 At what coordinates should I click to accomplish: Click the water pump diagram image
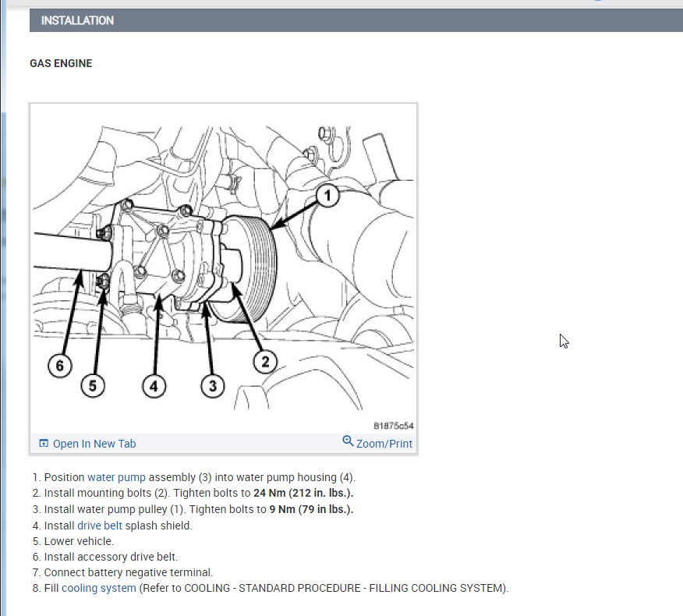pos(224,268)
